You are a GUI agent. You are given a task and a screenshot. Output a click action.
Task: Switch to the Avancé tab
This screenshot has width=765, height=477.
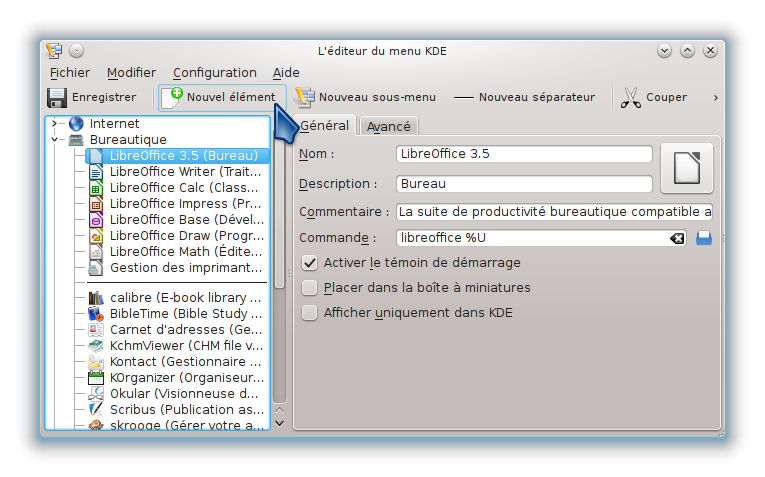coord(388,126)
